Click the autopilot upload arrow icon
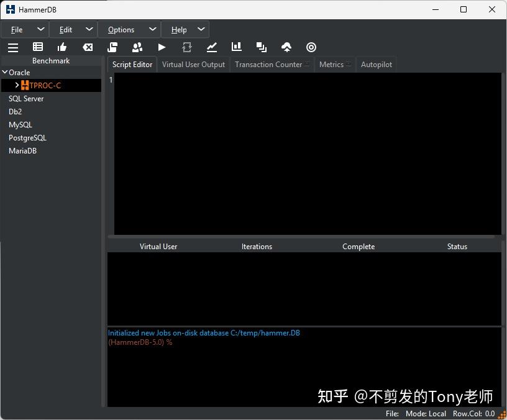This screenshot has height=420, width=507. tap(286, 47)
